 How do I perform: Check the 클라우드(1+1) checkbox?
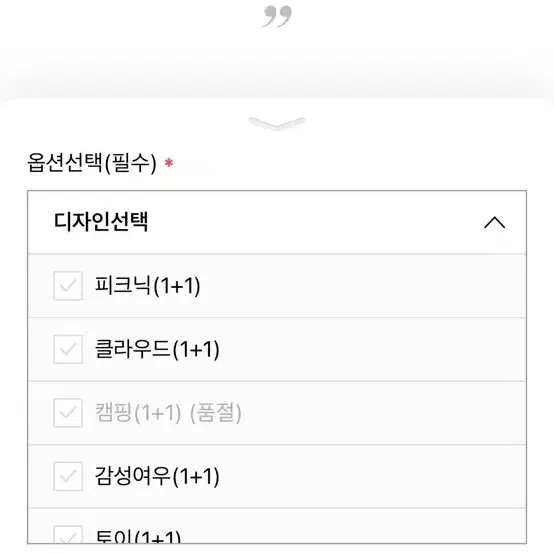[x=68, y=349]
